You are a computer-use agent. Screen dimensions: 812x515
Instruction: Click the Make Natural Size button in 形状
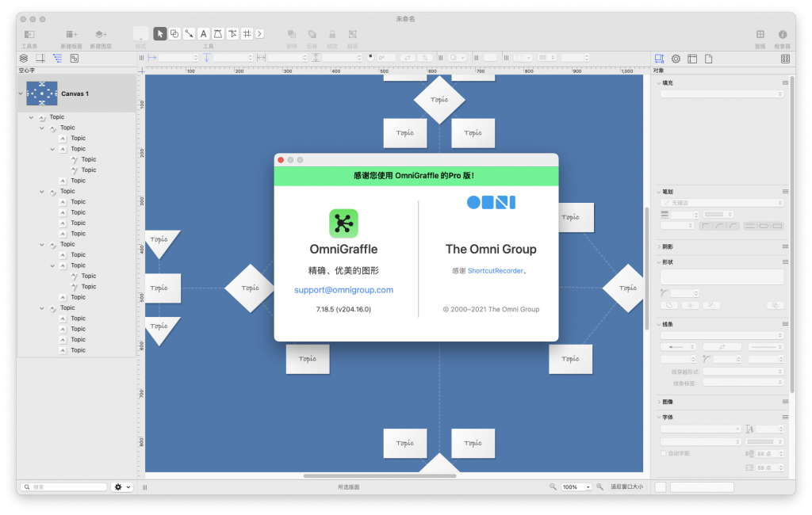[776, 305]
